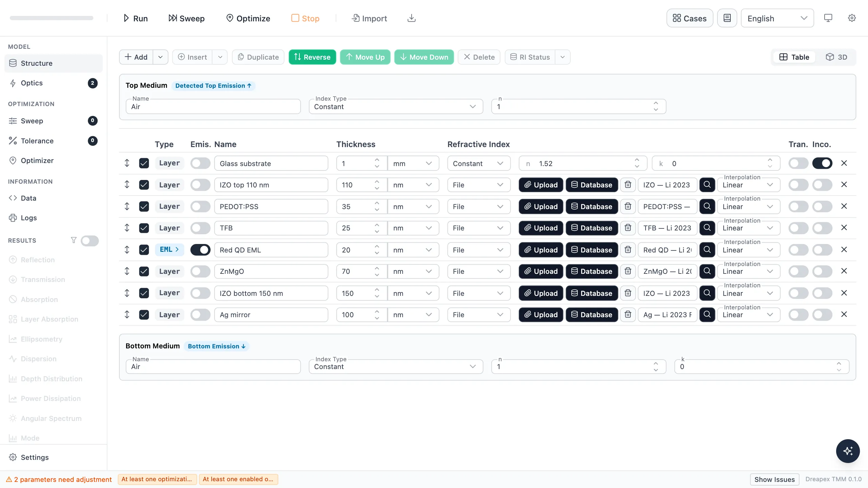
Task: Click Show Issues in status bar
Action: 774,479
